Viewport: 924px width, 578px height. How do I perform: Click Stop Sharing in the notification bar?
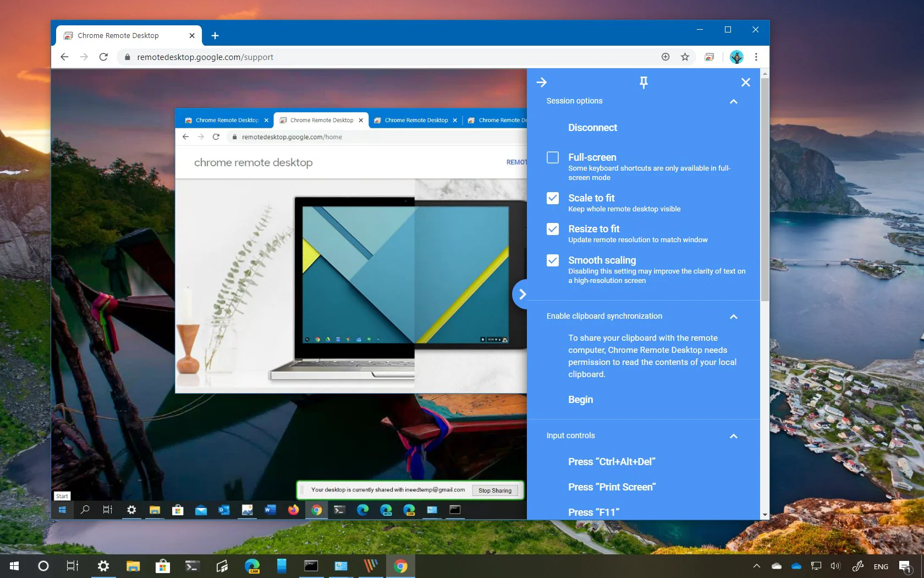(x=494, y=490)
